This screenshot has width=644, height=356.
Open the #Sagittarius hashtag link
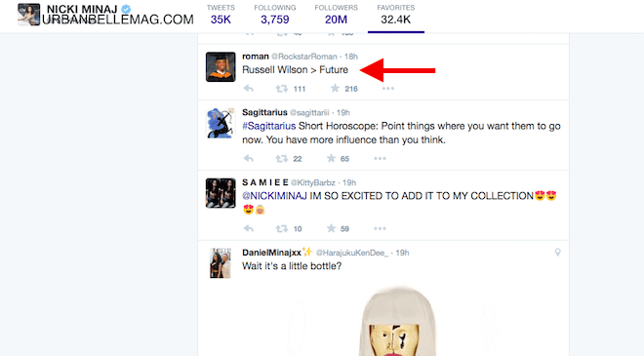click(x=269, y=126)
